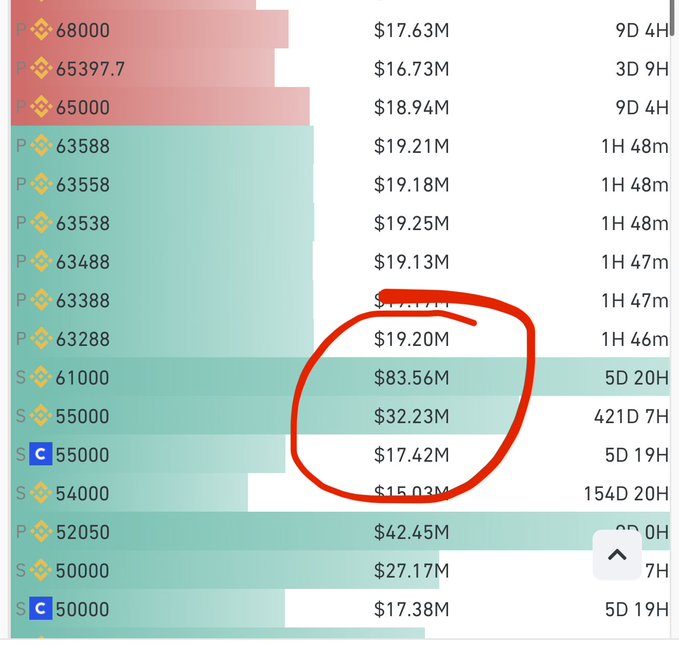The width and height of the screenshot is (679, 645).
Task: Select the price 63388
Action: click(83, 300)
